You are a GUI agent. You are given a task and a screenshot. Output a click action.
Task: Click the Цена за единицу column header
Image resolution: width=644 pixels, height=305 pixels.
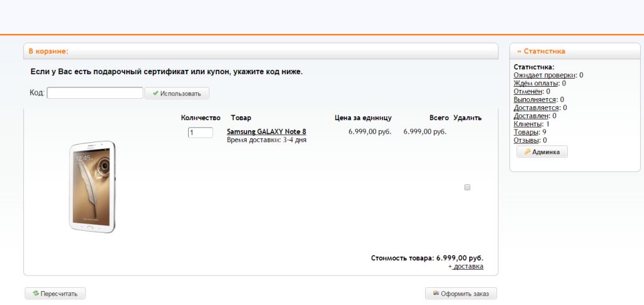click(x=363, y=118)
